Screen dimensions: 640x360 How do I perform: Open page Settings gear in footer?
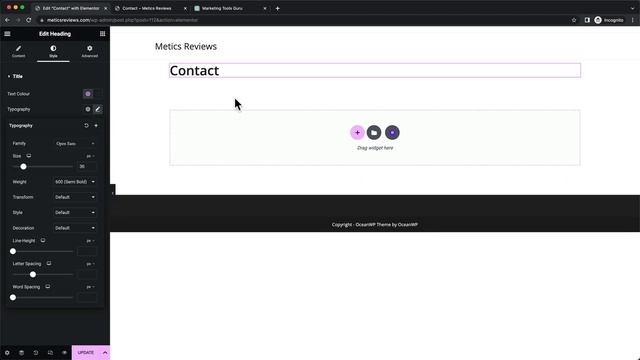(x=7, y=353)
